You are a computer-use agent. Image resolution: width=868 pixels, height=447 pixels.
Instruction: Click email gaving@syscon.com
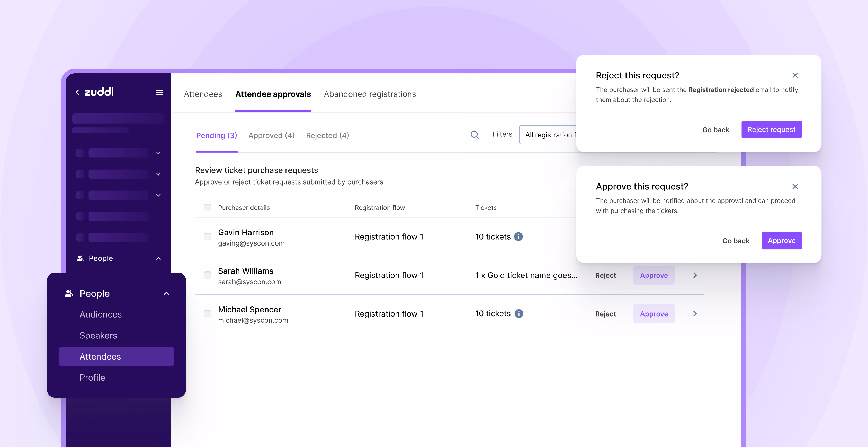coord(251,243)
